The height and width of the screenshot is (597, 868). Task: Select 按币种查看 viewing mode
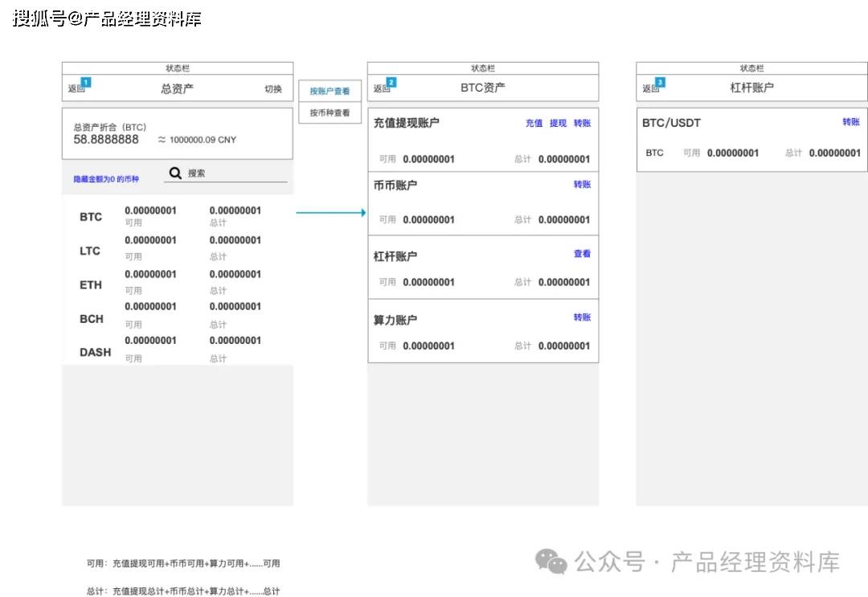click(330, 112)
